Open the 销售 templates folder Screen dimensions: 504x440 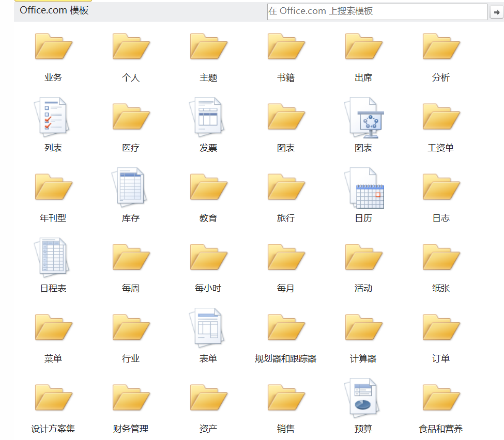[x=286, y=398]
